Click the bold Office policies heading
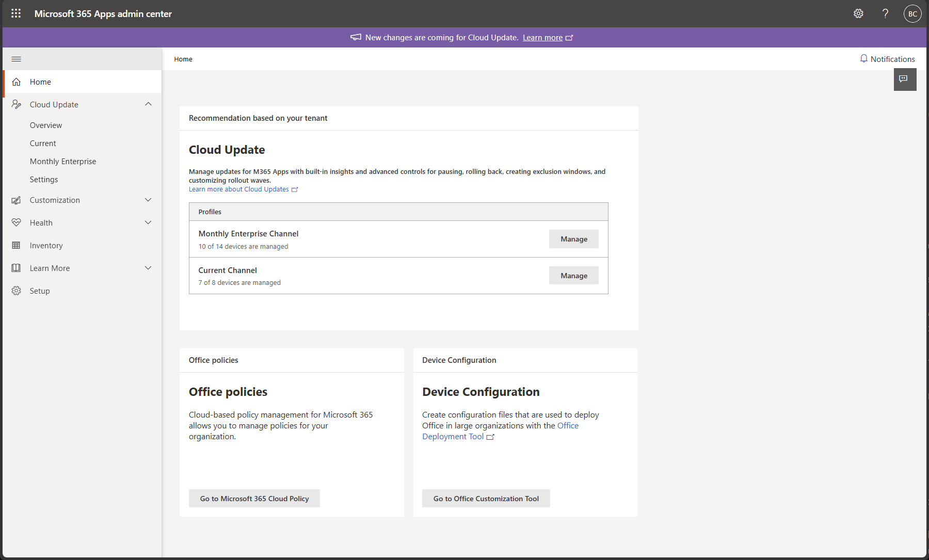Image resolution: width=929 pixels, height=560 pixels. tap(228, 392)
